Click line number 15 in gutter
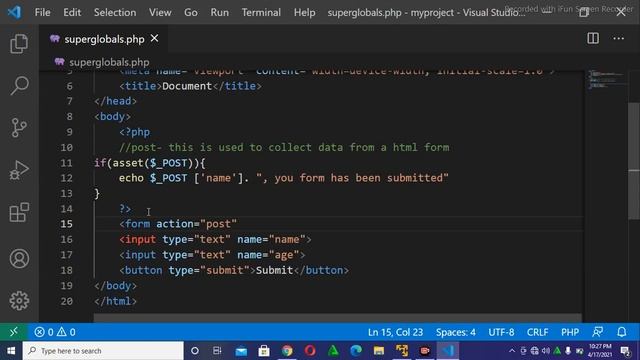This screenshot has height=360, width=640. click(67, 224)
